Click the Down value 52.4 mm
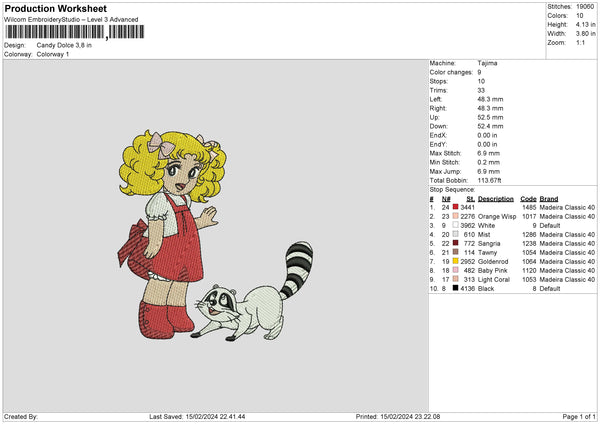This screenshot has height=424, width=600. click(490, 126)
